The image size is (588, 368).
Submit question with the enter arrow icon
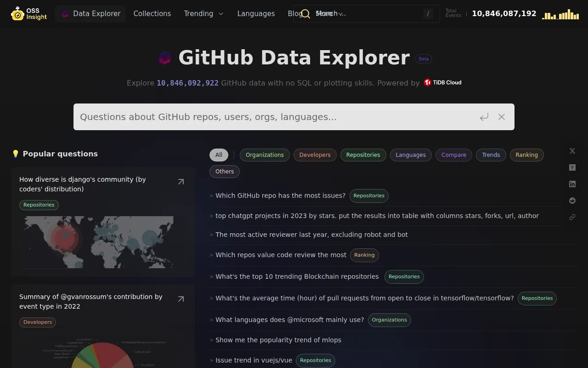click(484, 117)
